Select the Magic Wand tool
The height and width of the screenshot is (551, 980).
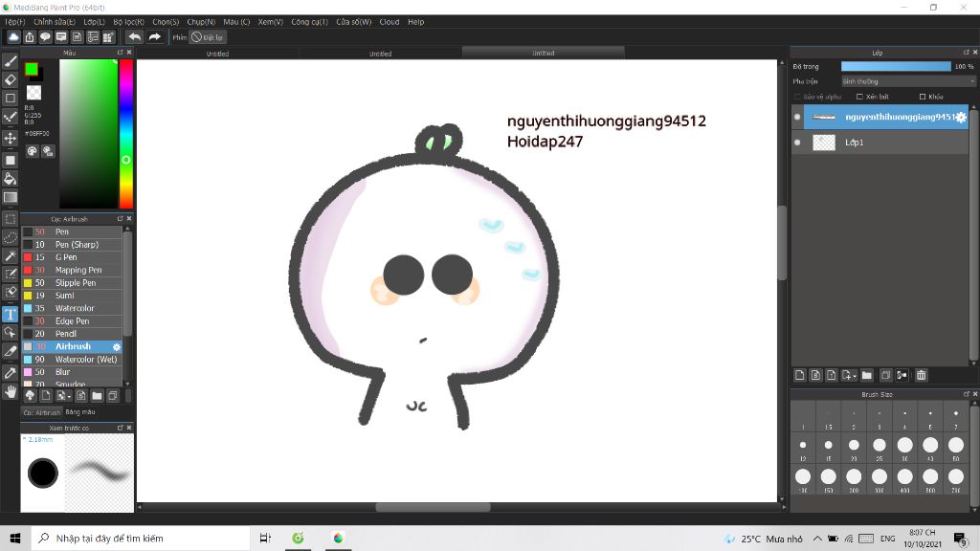click(x=10, y=255)
